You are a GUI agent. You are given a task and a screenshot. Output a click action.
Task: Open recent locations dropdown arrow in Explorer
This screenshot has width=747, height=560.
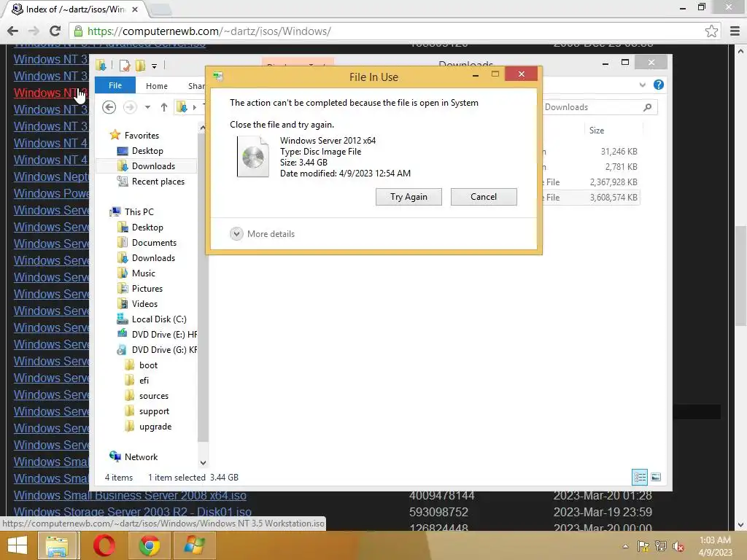click(147, 107)
